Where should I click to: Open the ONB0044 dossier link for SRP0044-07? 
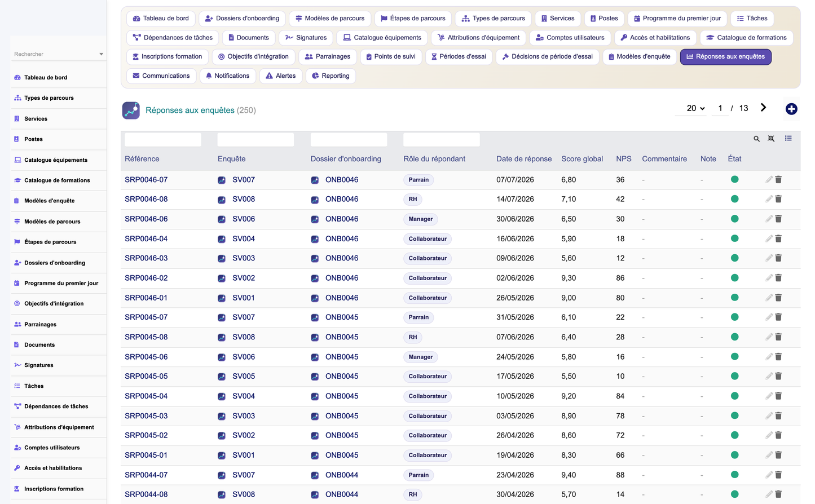click(342, 475)
